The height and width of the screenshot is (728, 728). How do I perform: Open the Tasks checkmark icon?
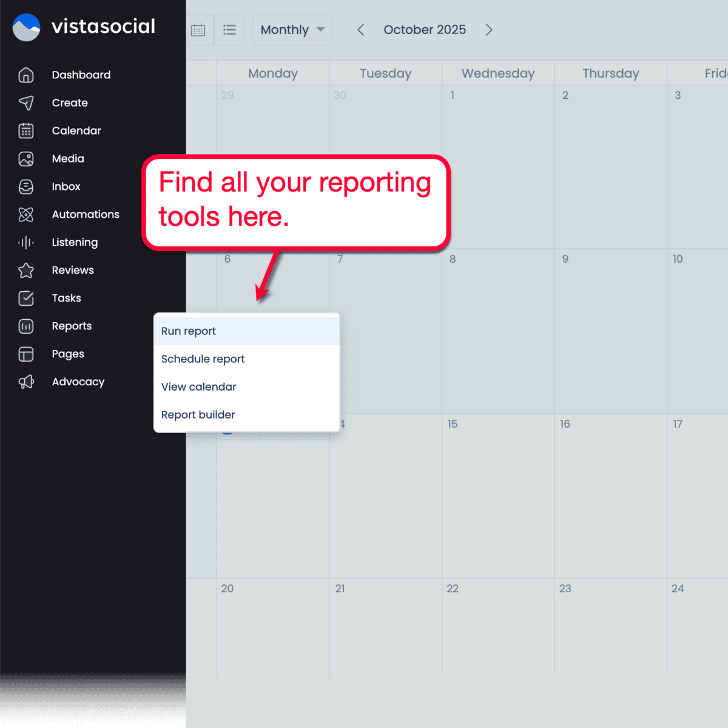point(26,298)
